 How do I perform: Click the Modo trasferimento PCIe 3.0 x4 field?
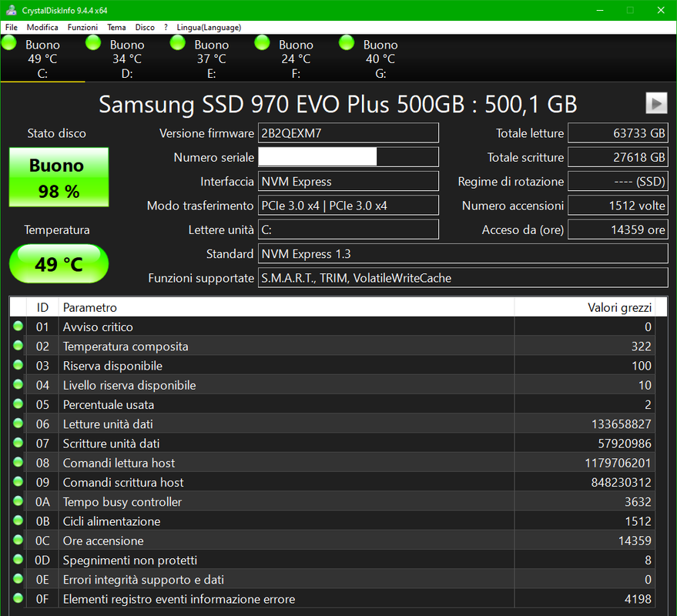[348, 206]
